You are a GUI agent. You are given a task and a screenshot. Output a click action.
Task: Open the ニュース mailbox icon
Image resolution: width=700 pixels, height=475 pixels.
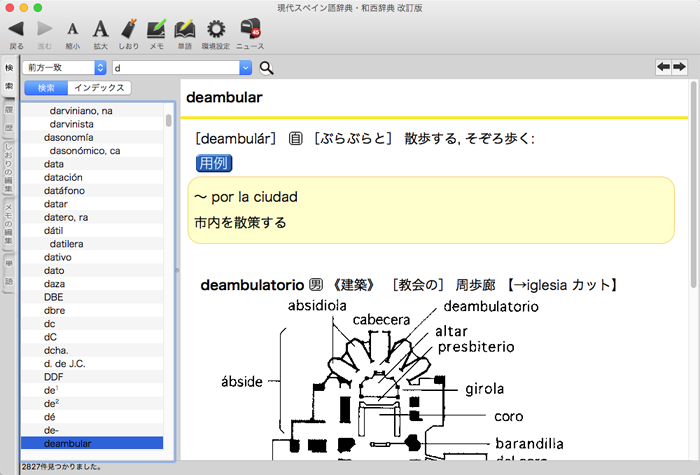click(x=250, y=30)
